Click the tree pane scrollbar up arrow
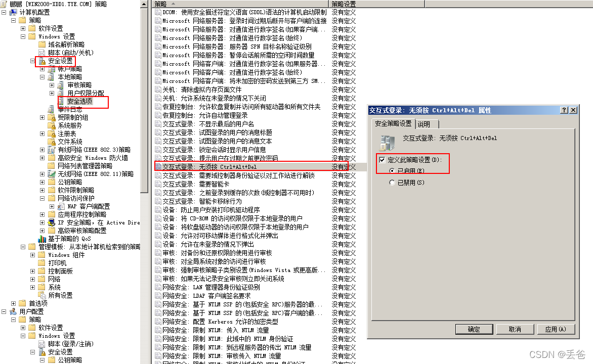Screen dimensions: 593x364 pyautogui.click(x=144, y=4)
